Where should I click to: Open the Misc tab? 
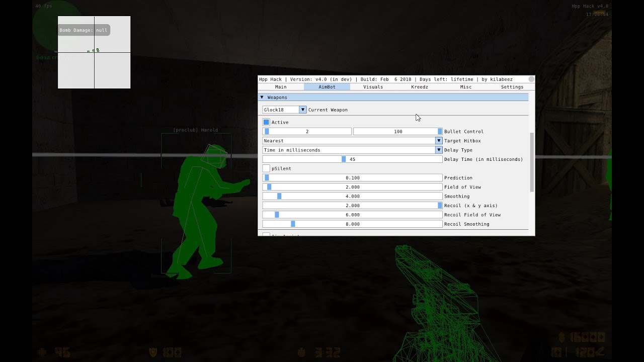(x=466, y=87)
